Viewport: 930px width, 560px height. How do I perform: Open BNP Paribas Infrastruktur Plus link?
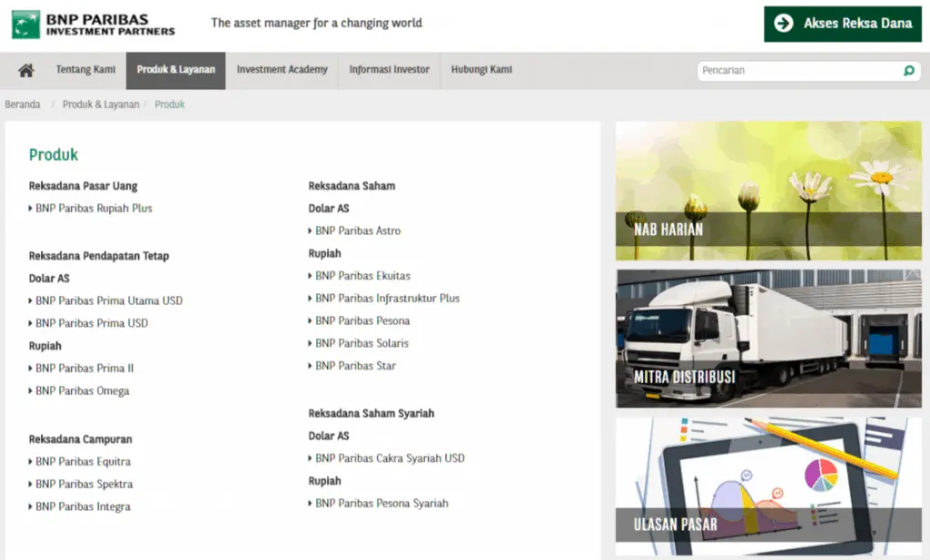(387, 299)
